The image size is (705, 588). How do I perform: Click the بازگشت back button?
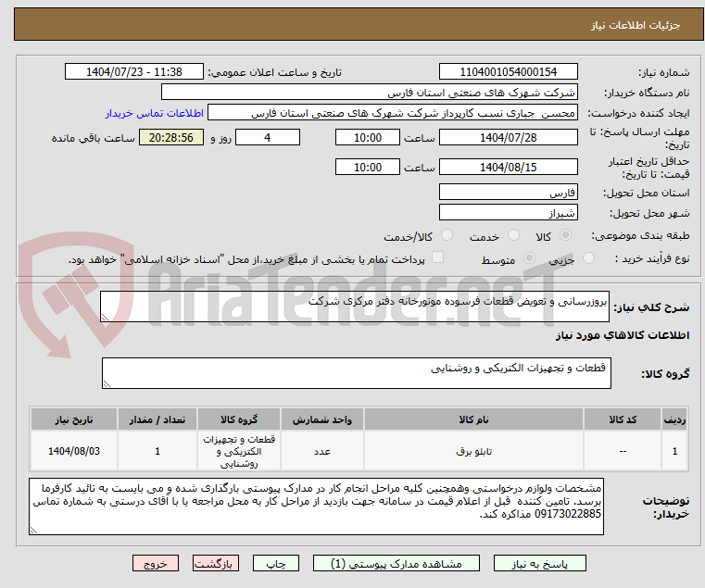coord(216,563)
